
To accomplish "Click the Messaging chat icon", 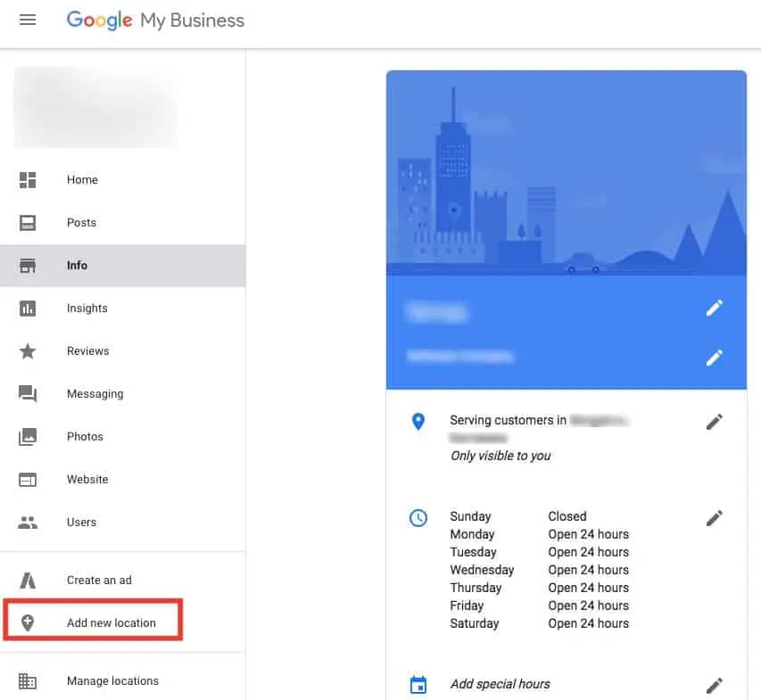I will click(x=28, y=393).
